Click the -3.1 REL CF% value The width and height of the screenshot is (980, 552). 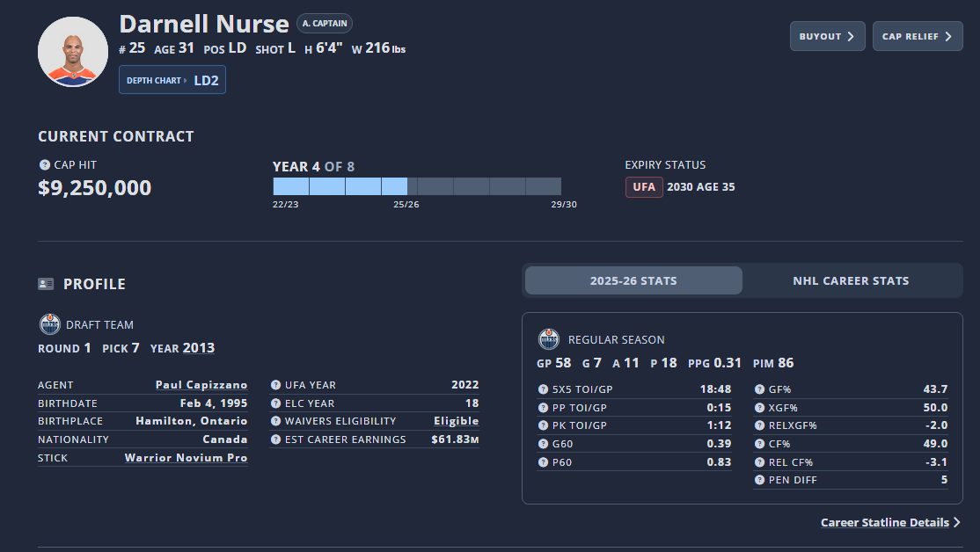936,462
